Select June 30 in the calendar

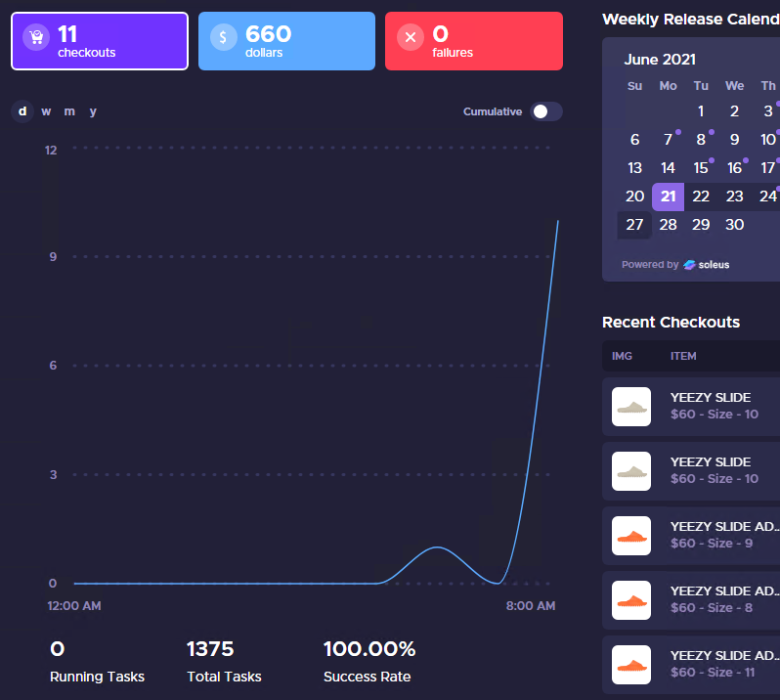[734, 225]
